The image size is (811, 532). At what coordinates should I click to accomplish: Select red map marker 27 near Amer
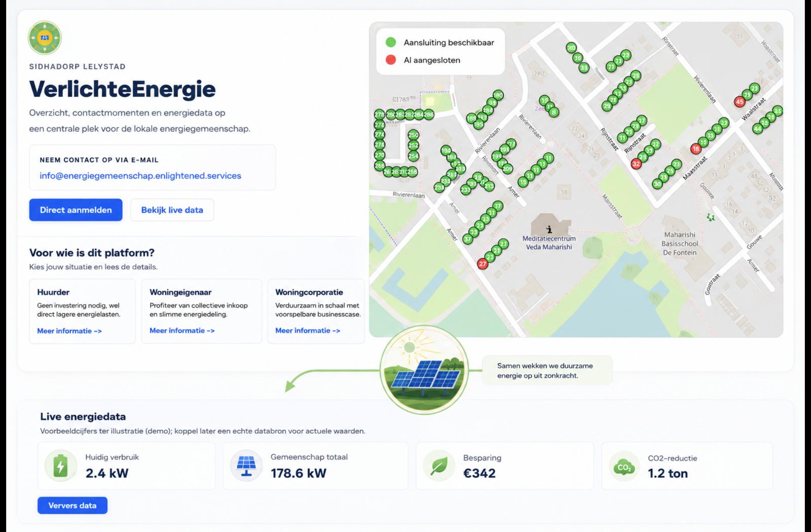(x=483, y=263)
